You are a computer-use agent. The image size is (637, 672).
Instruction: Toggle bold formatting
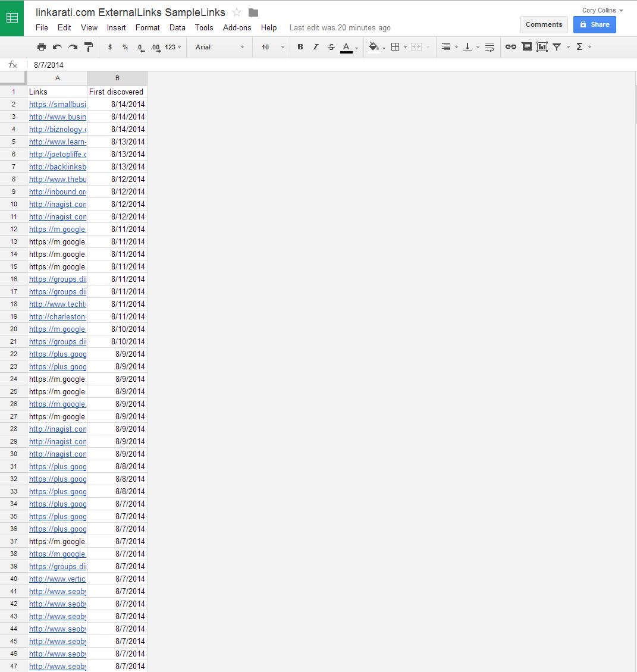tap(300, 46)
